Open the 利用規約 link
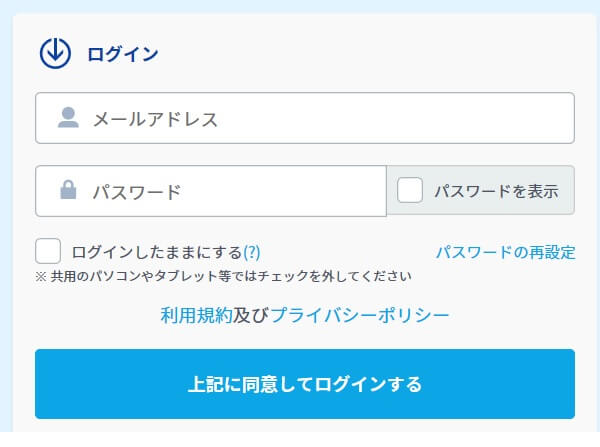The image size is (600, 447). pyautogui.click(x=196, y=315)
